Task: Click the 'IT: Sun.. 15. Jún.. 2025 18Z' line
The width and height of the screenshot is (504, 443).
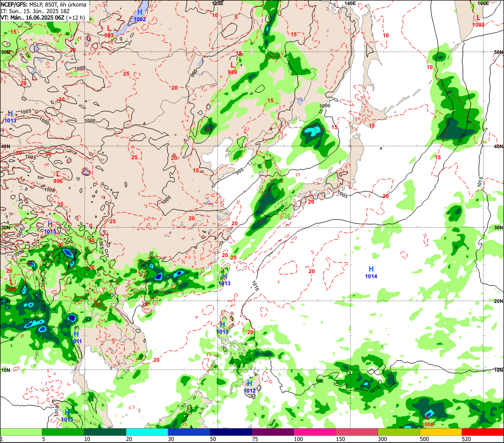Action: (35, 11)
